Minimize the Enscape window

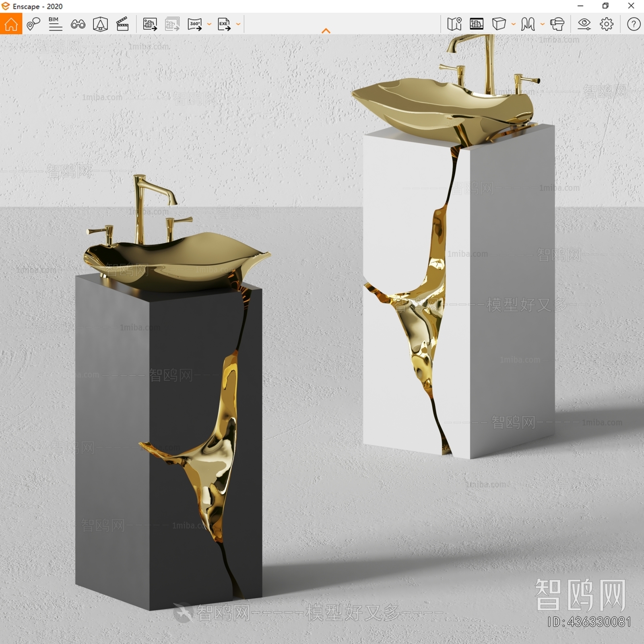[x=580, y=6]
